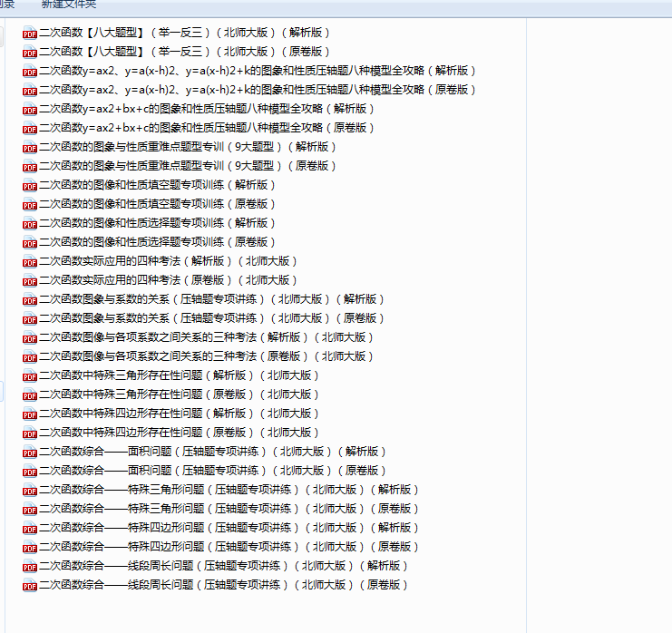The image size is (672, 633).
Task: Select file name 二次函数中特殊三角形存在性问题(解析版)
Action: pos(180,375)
